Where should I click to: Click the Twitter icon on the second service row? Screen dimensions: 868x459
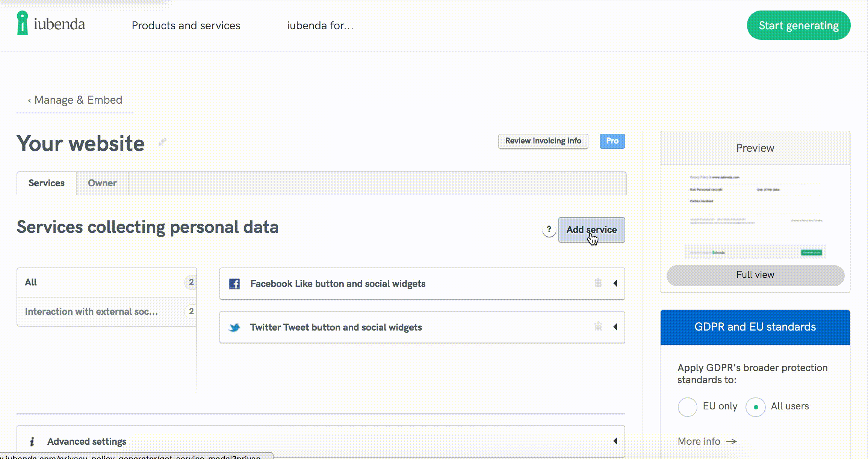[x=235, y=327]
